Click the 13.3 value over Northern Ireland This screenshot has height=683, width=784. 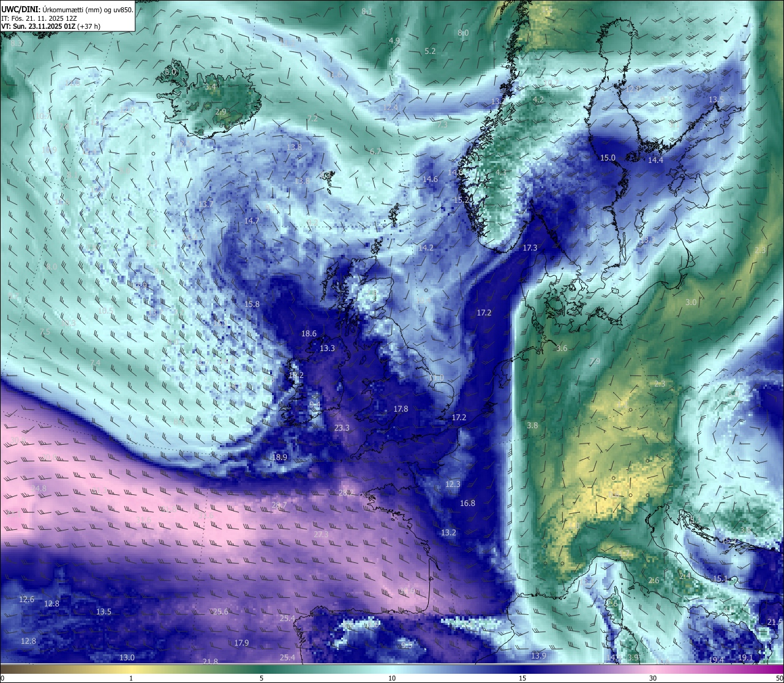tap(327, 349)
